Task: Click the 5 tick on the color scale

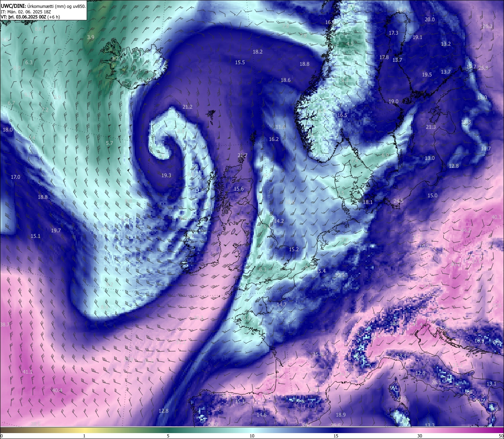Action: pyautogui.click(x=168, y=436)
